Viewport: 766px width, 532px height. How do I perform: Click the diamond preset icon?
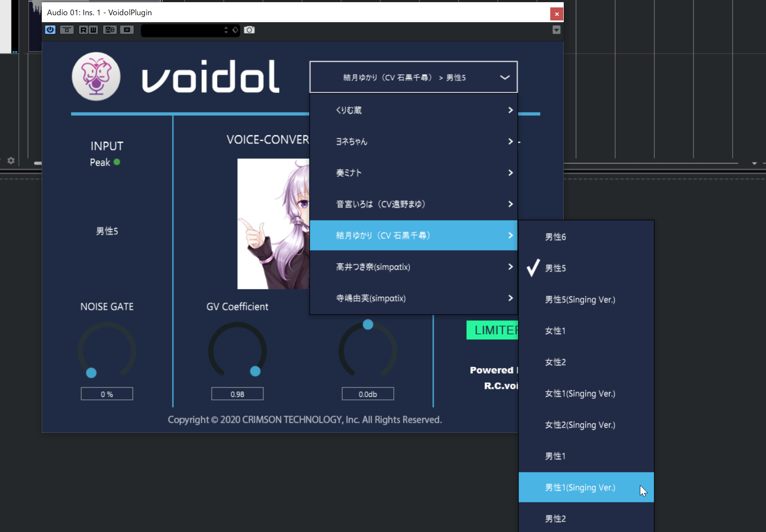[235, 30]
